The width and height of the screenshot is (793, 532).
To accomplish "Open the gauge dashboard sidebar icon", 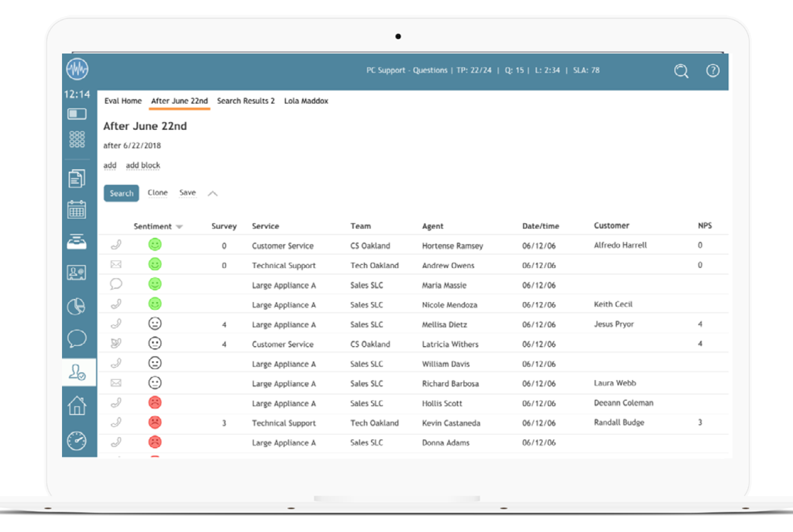I will (x=77, y=441).
